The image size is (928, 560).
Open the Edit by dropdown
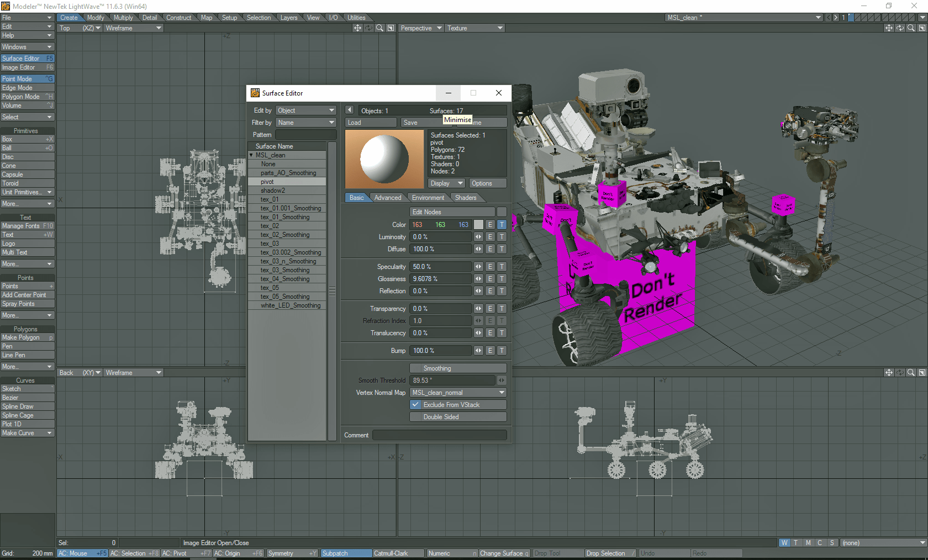click(305, 110)
